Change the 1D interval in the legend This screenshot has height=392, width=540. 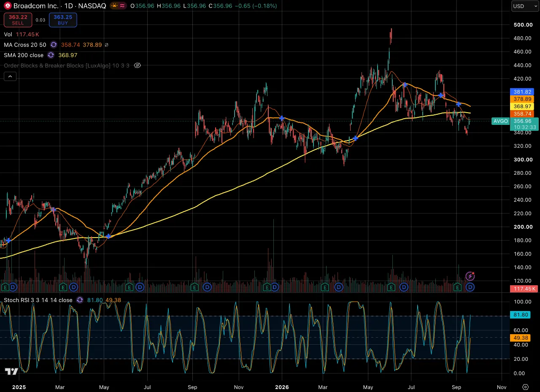[68, 6]
